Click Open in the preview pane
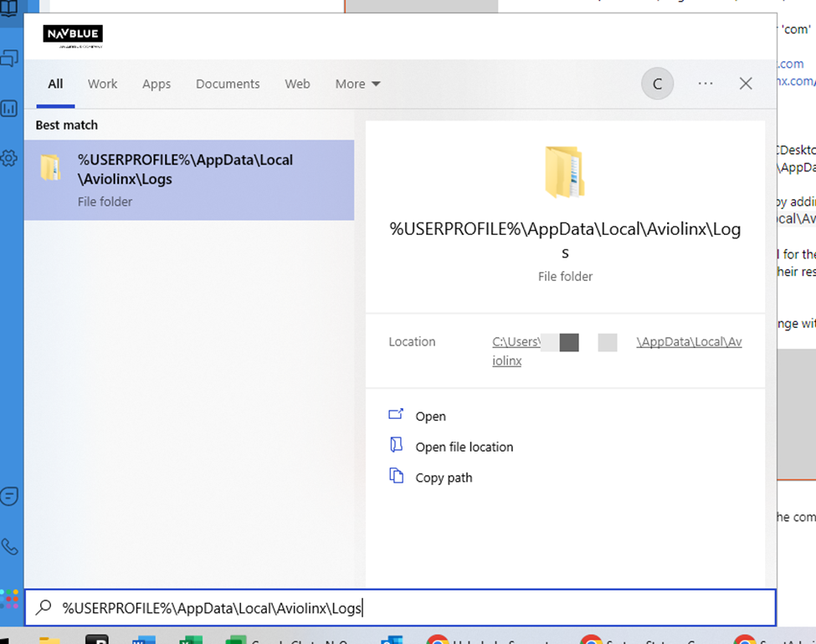 click(x=430, y=417)
